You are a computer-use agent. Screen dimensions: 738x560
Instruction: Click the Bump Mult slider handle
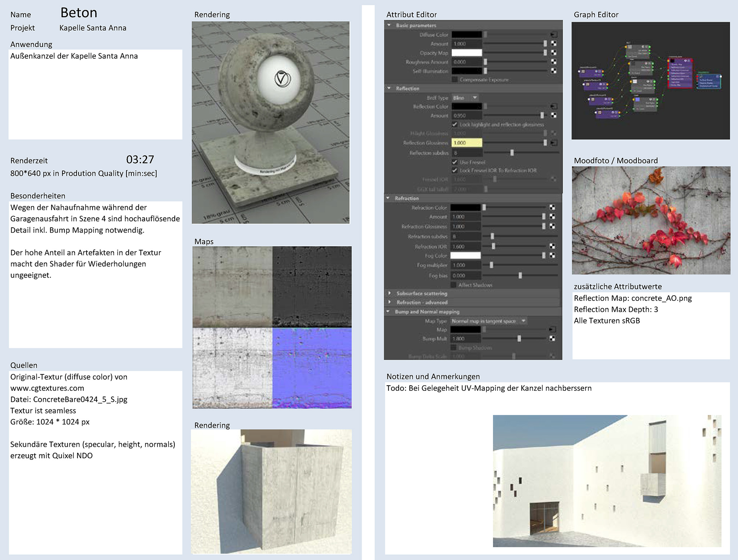519,339
